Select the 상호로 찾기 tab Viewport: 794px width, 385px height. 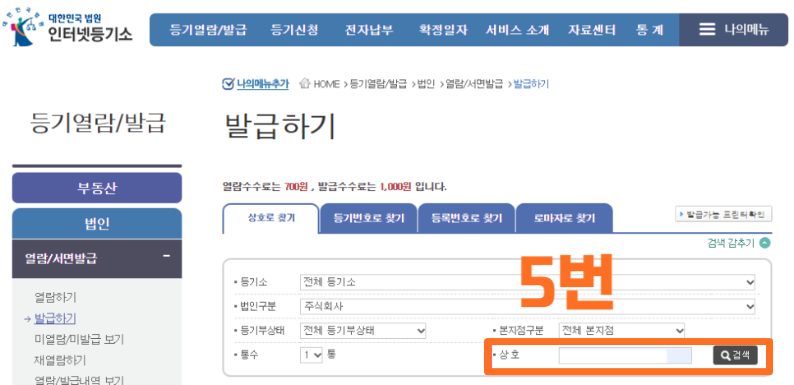pyautogui.click(x=271, y=218)
